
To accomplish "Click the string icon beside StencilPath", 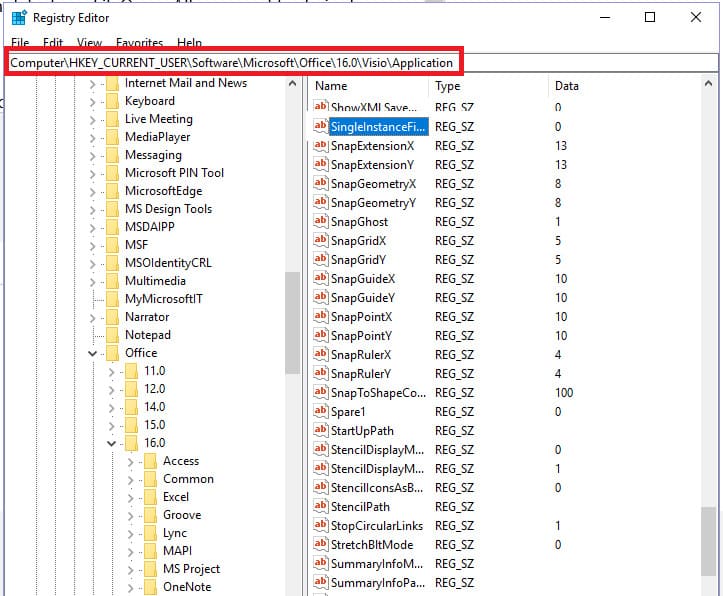I will [320, 507].
